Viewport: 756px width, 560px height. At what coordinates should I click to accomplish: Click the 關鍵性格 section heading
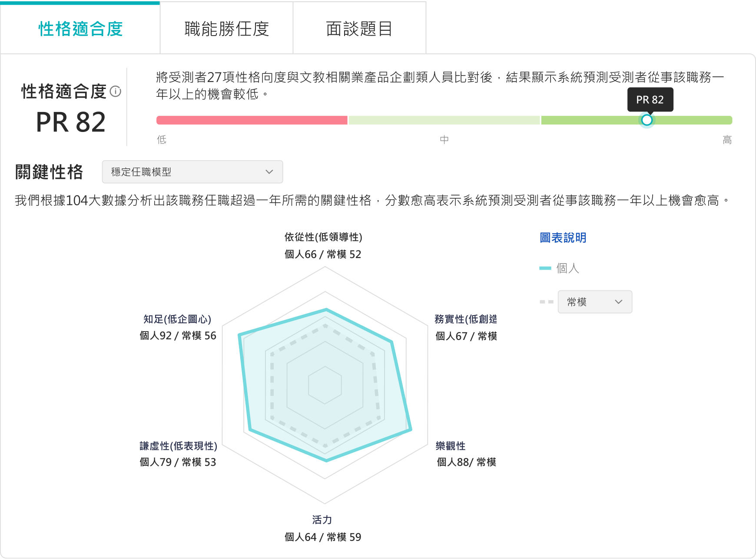49,171
